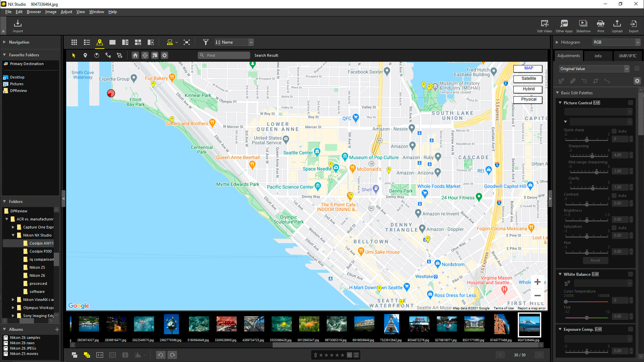The image size is (644, 362).
Task: Select the Map view icon
Action: (x=100, y=42)
